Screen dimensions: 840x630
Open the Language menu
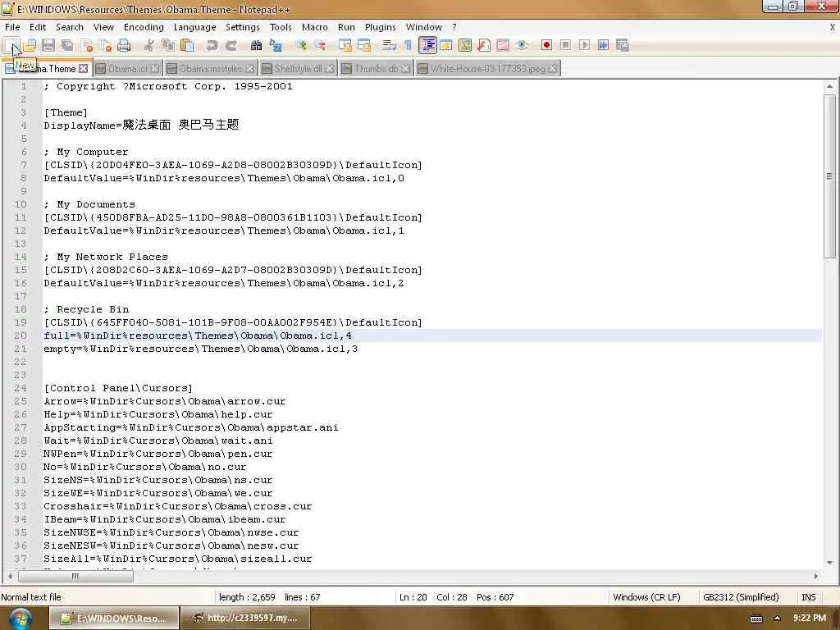coord(194,27)
